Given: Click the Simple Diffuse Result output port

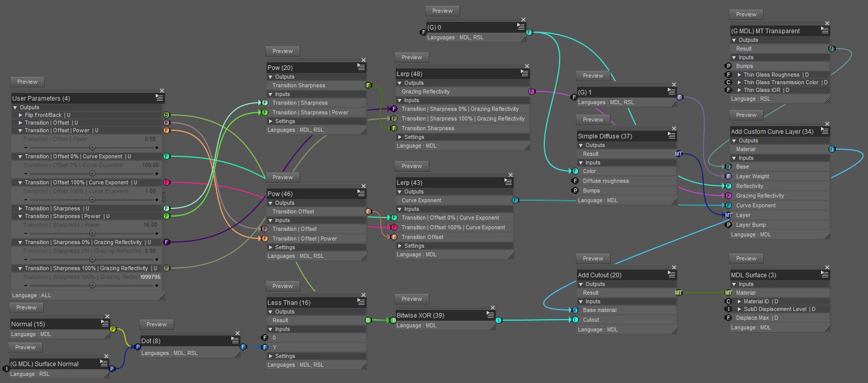Looking at the screenshot, I should click(x=679, y=154).
